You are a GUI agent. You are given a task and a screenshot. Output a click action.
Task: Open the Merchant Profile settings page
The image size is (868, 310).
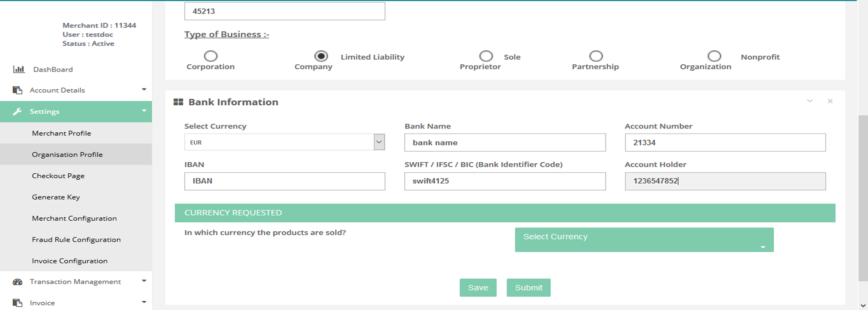(62, 133)
